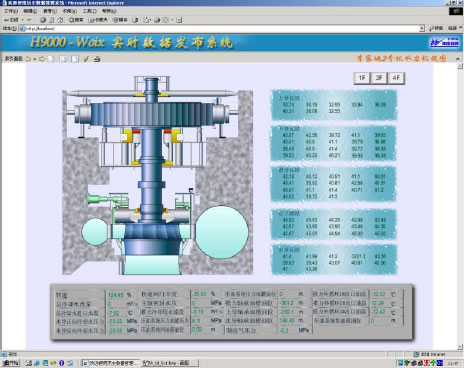Click the IE Stop loading icon
Viewport: 464px width, 368px height.
point(43,20)
